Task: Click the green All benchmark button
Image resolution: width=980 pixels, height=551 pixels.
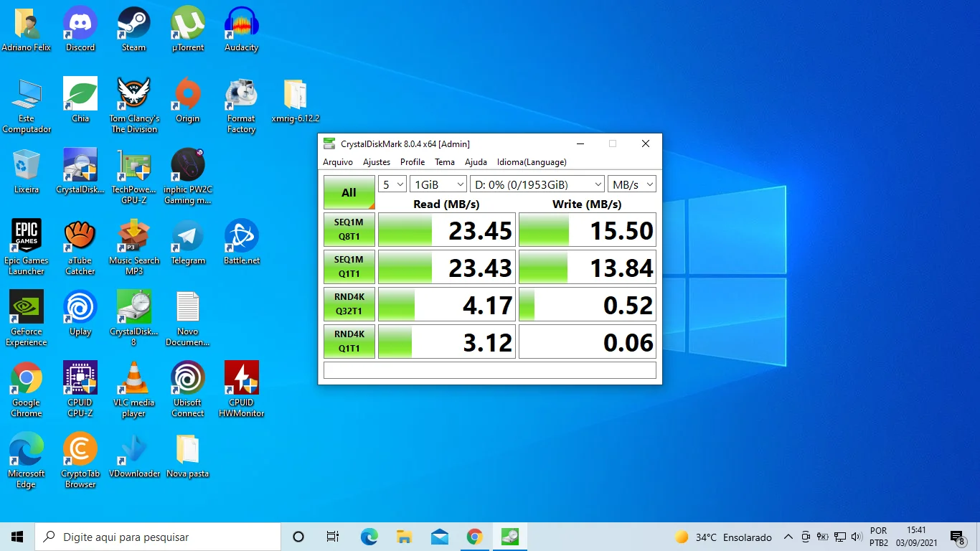Action: [x=349, y=192]
